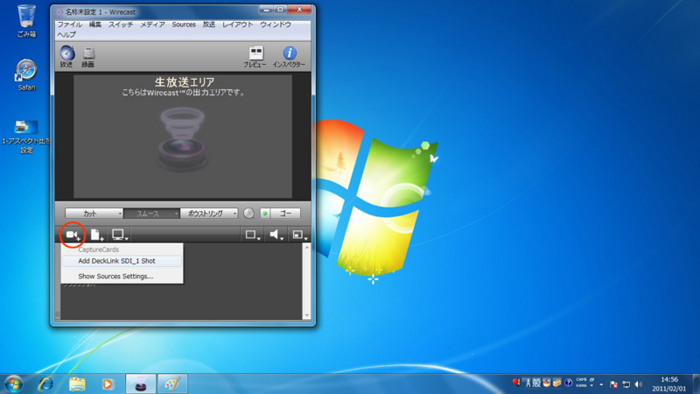Viewport: 700px width, 394px height.
Task: Select Add DeckLink SDI_1 Shot menu entry
Action: point(122,261)
